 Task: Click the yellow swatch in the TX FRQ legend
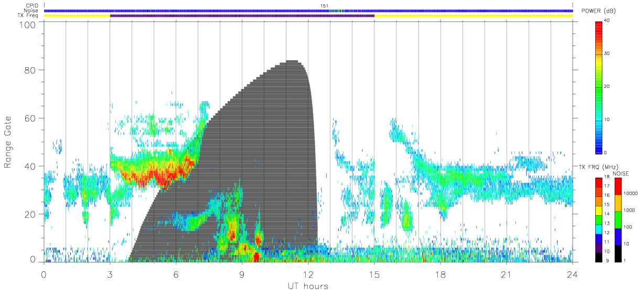coord(598,211)
